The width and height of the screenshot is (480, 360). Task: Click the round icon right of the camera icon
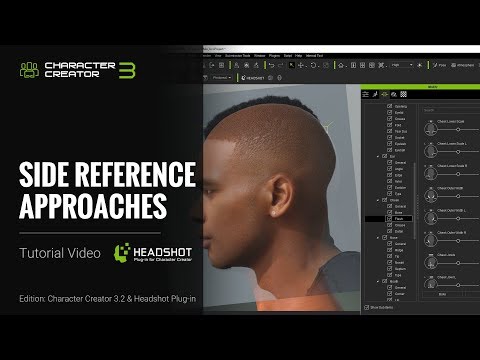pyautogui.click(x=279, y=78)
